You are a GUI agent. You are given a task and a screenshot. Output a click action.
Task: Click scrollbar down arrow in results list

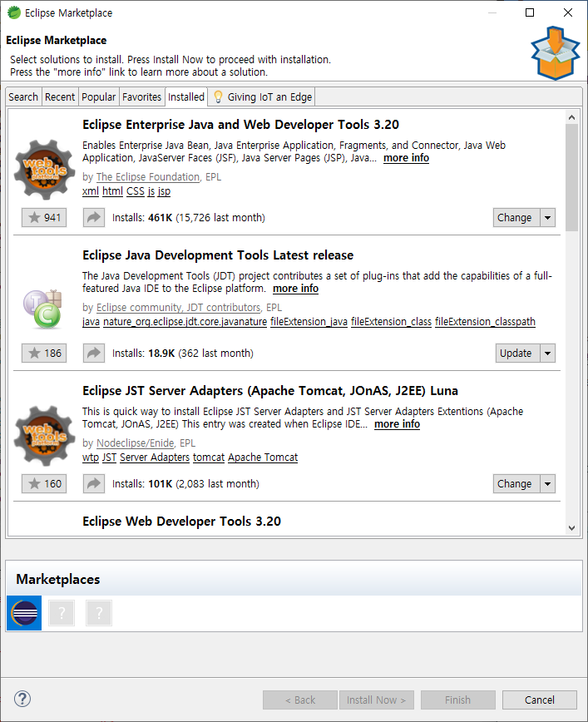pos(572,528)
